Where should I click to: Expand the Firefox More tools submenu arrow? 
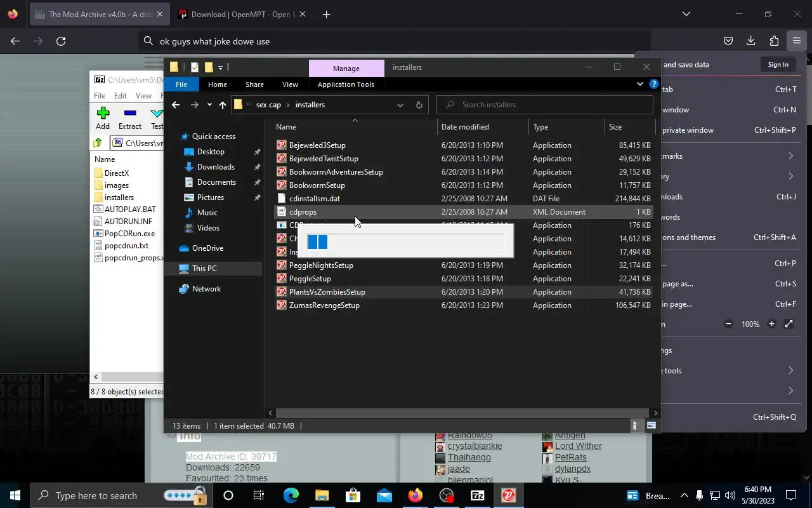click(790, 370)
